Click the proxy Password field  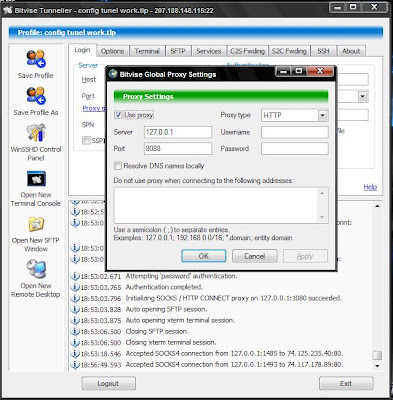[295, 148]
